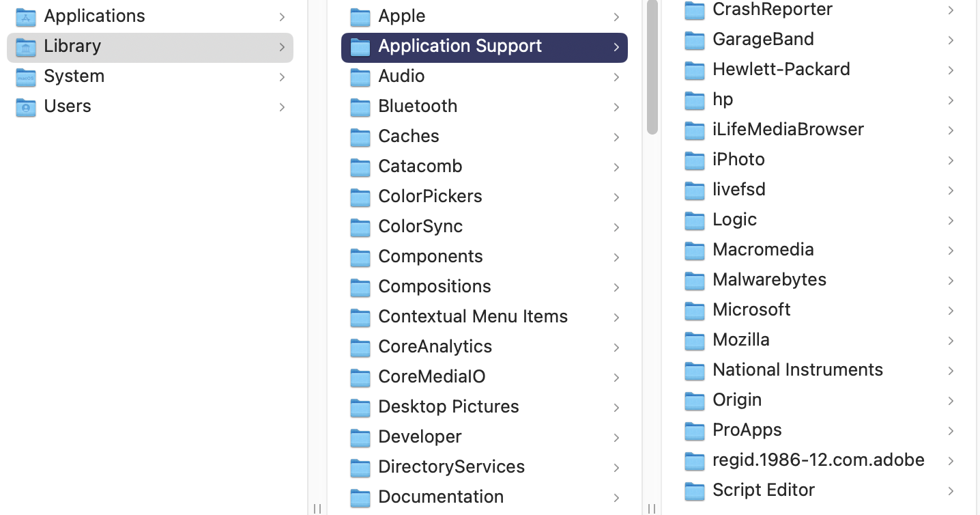The image size is (980, 515).
Task: Select the livefsd folder name
Action: click(x=739, y=189)
